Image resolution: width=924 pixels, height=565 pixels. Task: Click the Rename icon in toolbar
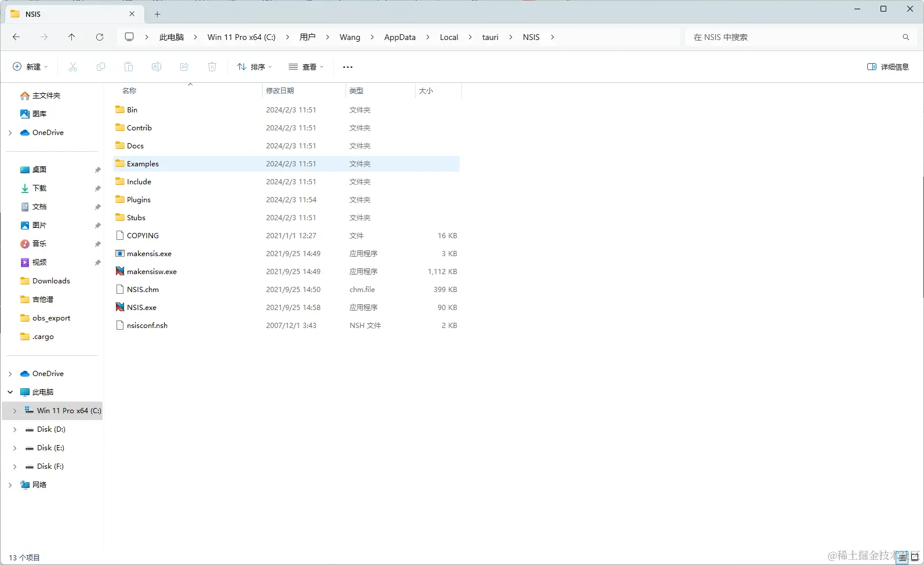157,67
